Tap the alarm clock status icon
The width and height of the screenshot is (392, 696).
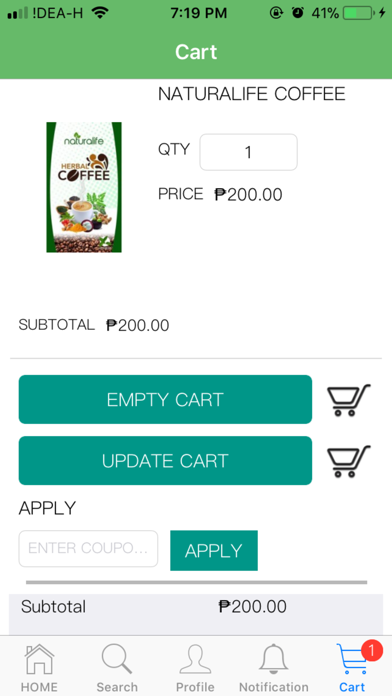[x=297, y=13]
